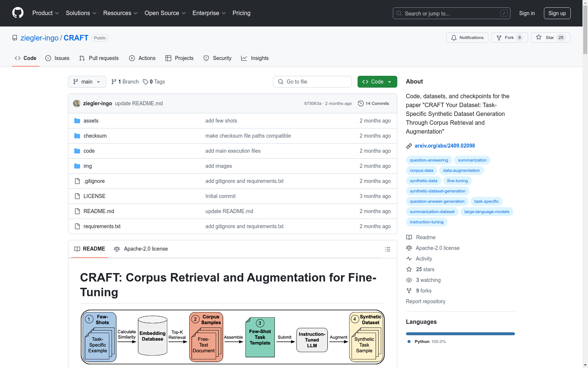The width and height of the screenshot is (588, 368).
Task: Select the README tab above content
Action: 90,249
